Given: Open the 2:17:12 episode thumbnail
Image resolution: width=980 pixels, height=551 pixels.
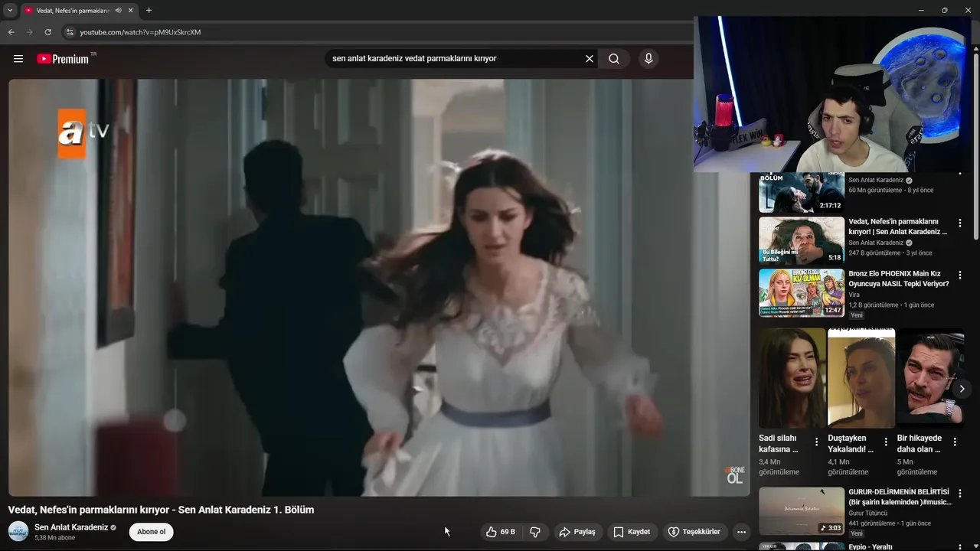Looking at the screenshot, I should point(802,192).
